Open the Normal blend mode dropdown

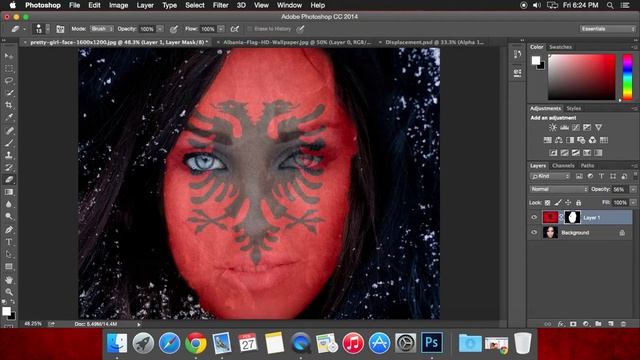coord(559,189)
